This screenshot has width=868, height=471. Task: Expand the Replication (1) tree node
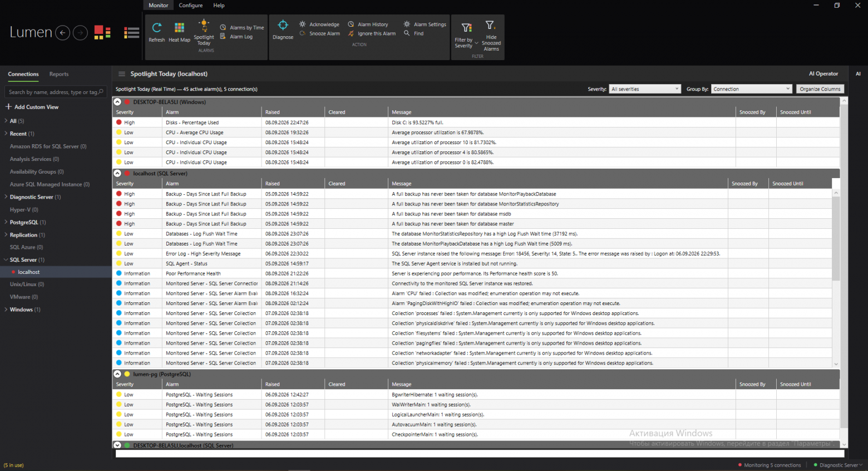click(x=6, y=235)
